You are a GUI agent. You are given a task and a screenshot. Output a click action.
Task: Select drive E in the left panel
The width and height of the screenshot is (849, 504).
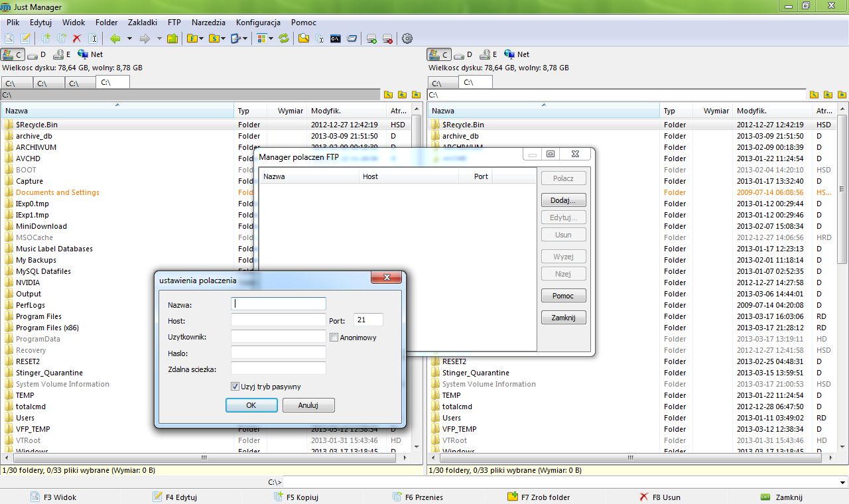[62, 54]
